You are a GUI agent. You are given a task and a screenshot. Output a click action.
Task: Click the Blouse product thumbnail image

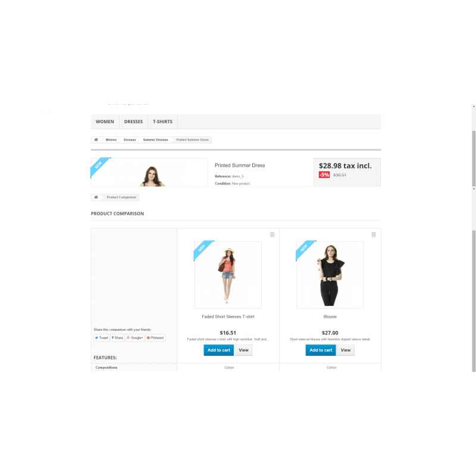point(330,275)
